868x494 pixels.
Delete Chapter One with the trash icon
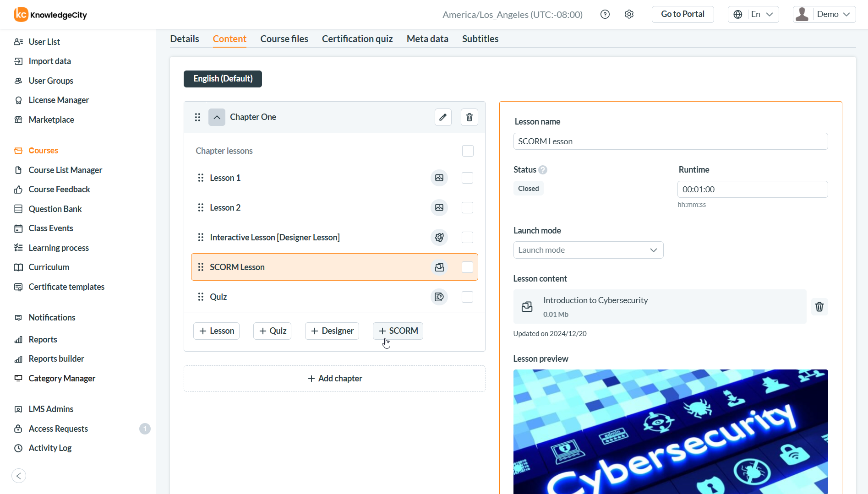(x=469, y=117)
